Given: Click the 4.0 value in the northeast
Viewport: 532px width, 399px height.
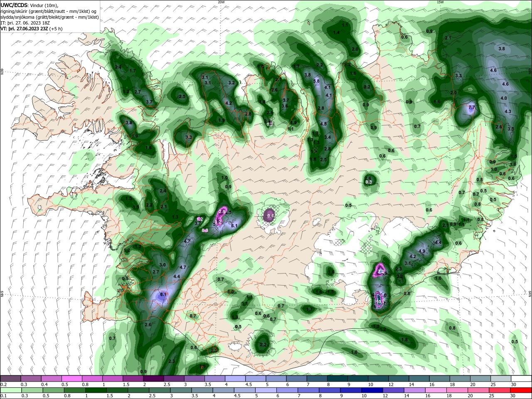Looking at the screenshot, I should point(504,99).
